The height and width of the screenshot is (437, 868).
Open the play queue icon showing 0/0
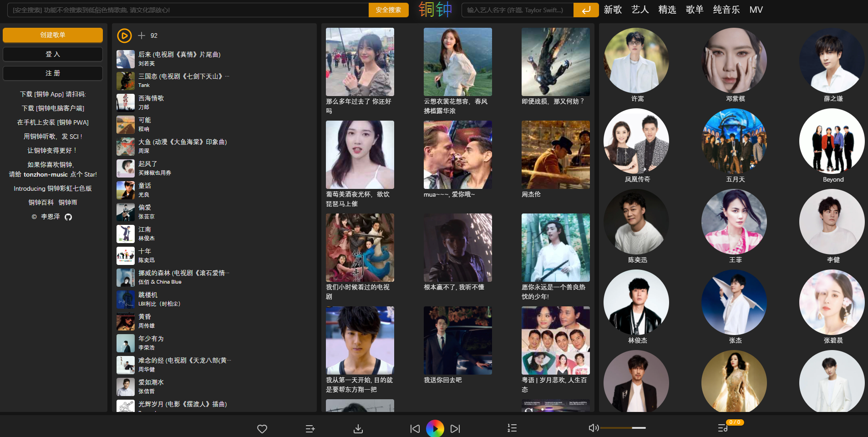[723, 428]
